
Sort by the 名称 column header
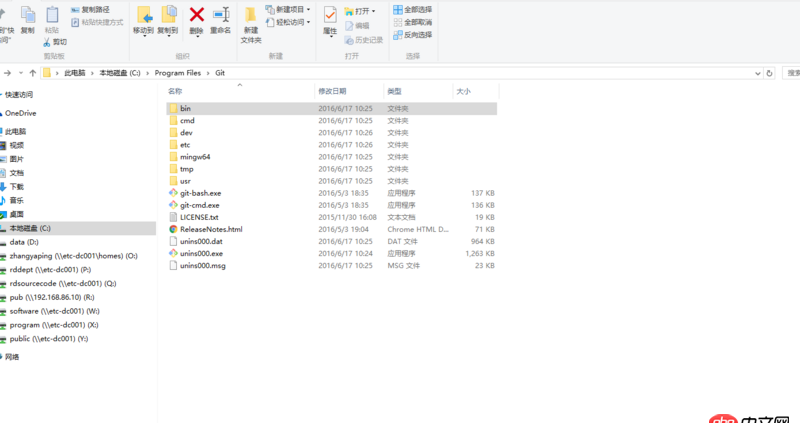pyautogui.click(x=175, y=91)
